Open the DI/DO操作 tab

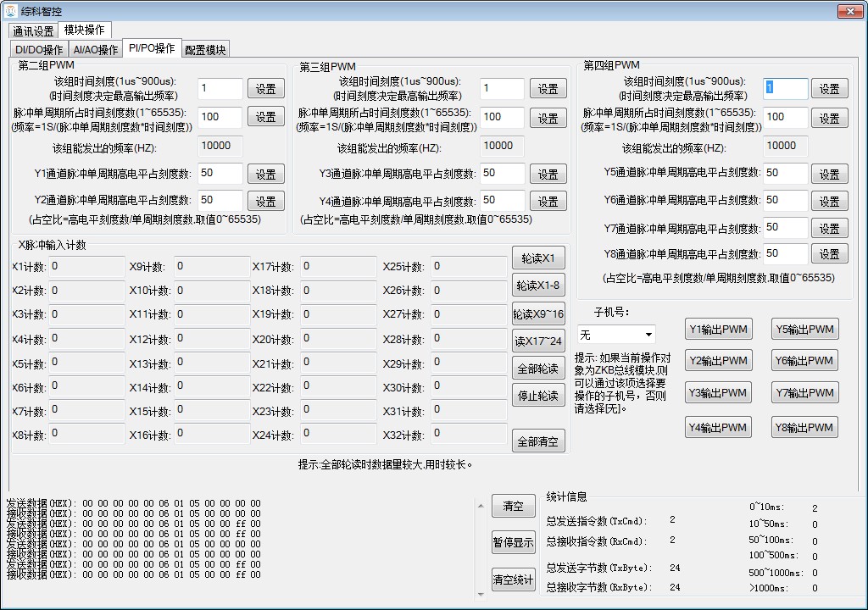tap(39, 50)
